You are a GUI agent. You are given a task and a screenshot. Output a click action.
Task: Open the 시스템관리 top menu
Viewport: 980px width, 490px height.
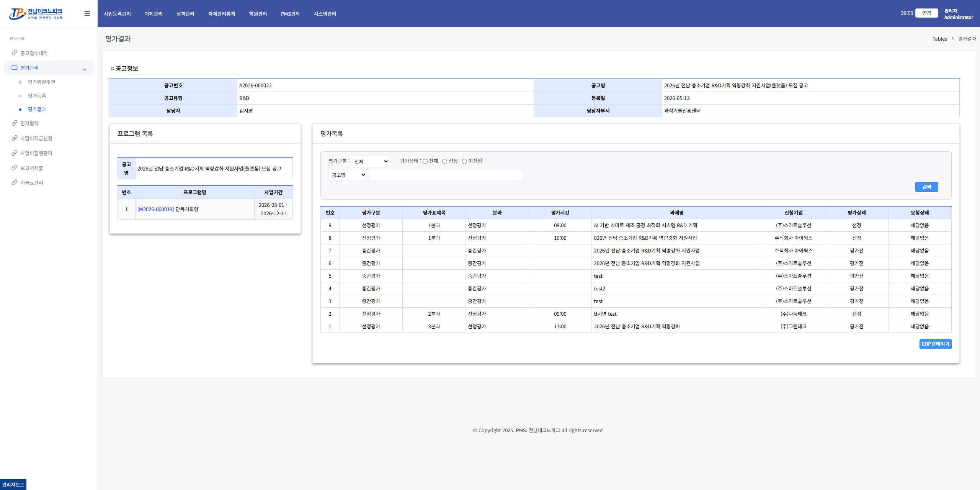click(x=325, y=14)
